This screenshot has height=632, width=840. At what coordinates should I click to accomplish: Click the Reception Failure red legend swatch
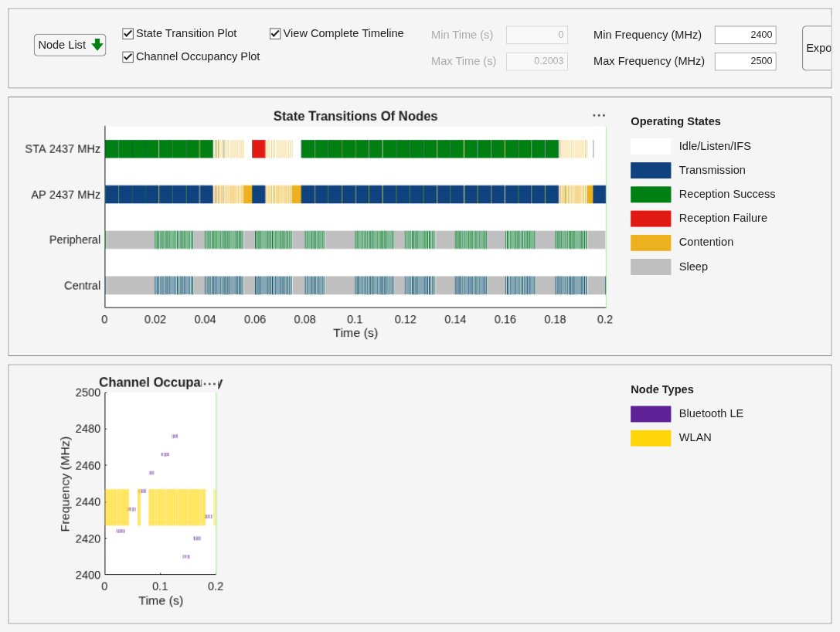pyautogui.click(x=651, y=219)
